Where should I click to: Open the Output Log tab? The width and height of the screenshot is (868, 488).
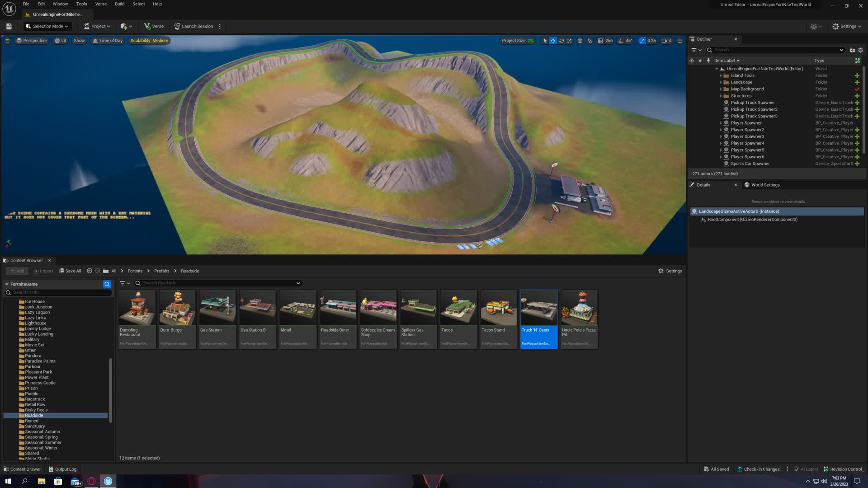(x=62, y=469)
